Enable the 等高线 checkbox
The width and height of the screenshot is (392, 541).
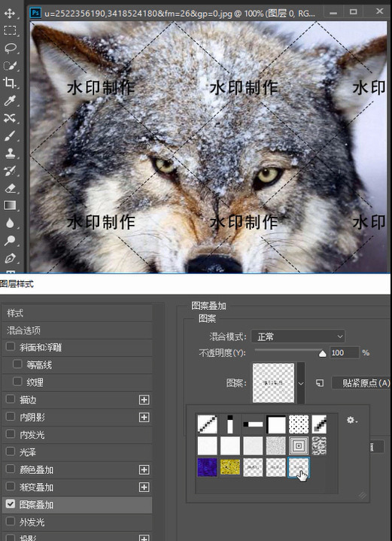click(x=17, y=364)
